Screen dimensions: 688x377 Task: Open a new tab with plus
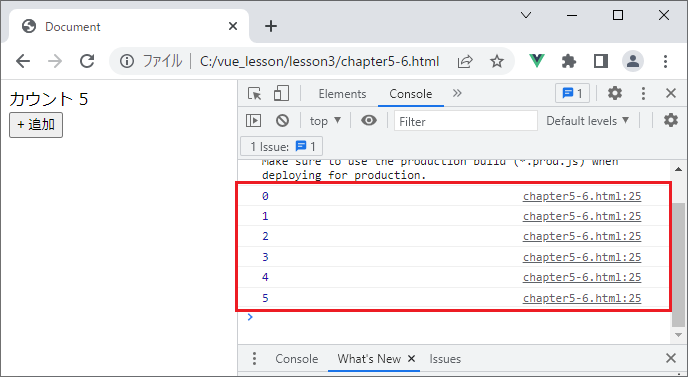click(271, 26)
